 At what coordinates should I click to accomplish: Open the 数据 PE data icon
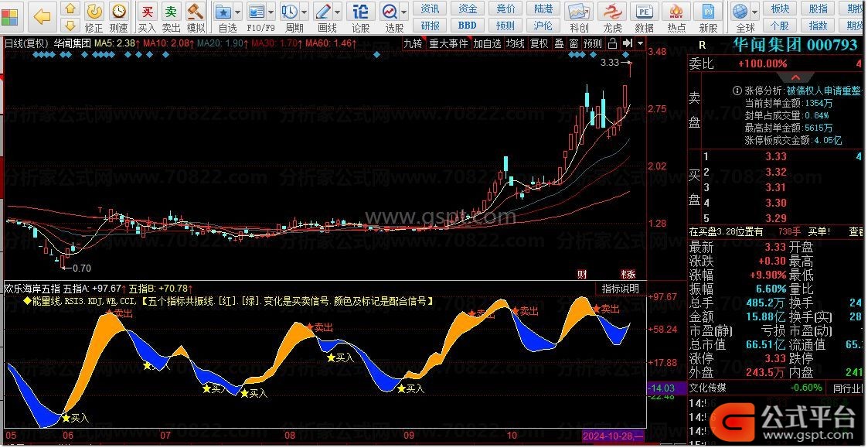tap(644, 16)
